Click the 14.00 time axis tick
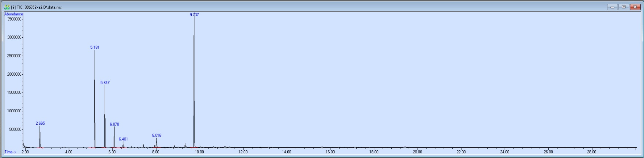The height and width of the screenshot is (158, 644). 287,152
